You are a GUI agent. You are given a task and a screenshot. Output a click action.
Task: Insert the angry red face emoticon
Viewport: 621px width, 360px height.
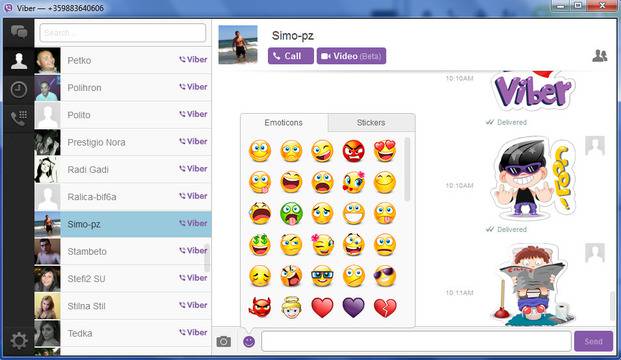click(x=353, y=151)
